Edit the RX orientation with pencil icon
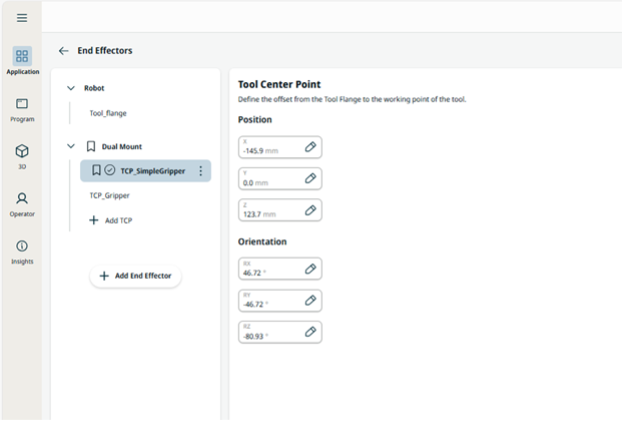The image size is (625, 422). pos(310,269)
